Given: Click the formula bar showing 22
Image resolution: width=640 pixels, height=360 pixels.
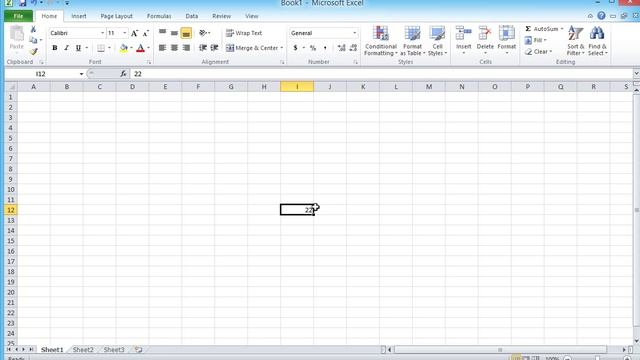Looking at the screenshot, I should [x=382, y=74].
